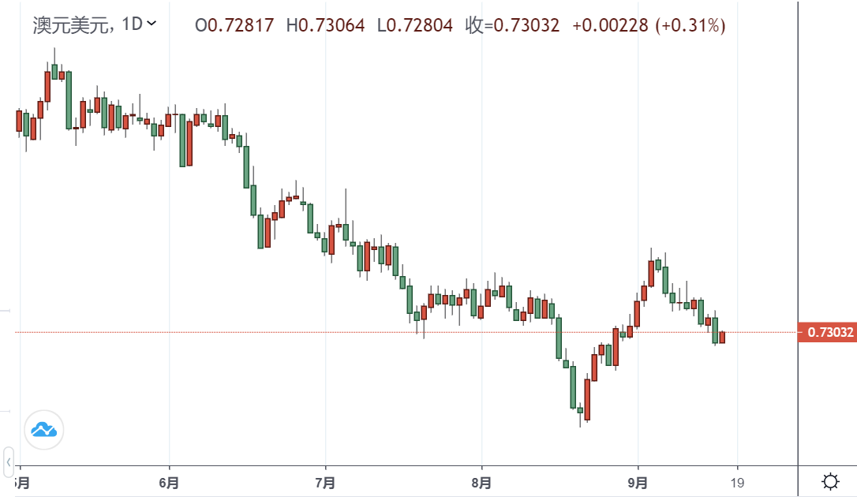Select the 1D interval label

pos(132,24)
